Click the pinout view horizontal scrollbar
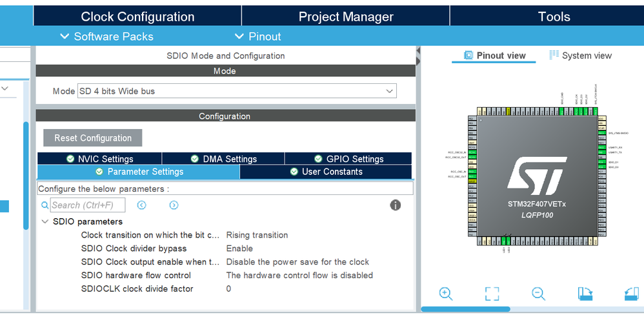 466,309
